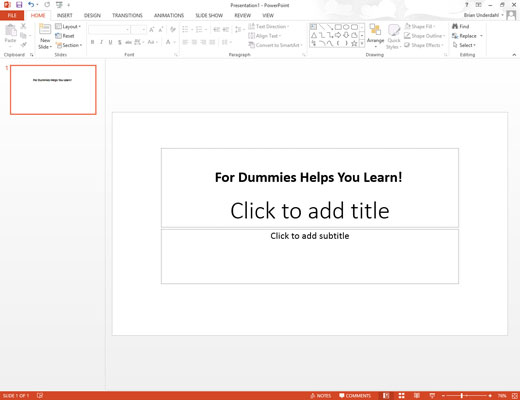Click the spell check icon in status bar

(x=40, y=396)
